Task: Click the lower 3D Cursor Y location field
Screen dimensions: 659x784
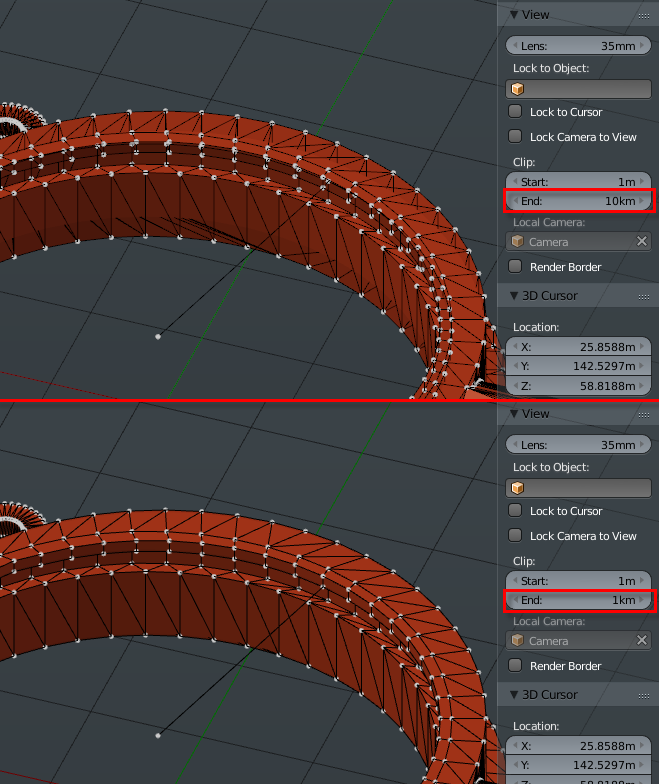Action: click(578, 765)
